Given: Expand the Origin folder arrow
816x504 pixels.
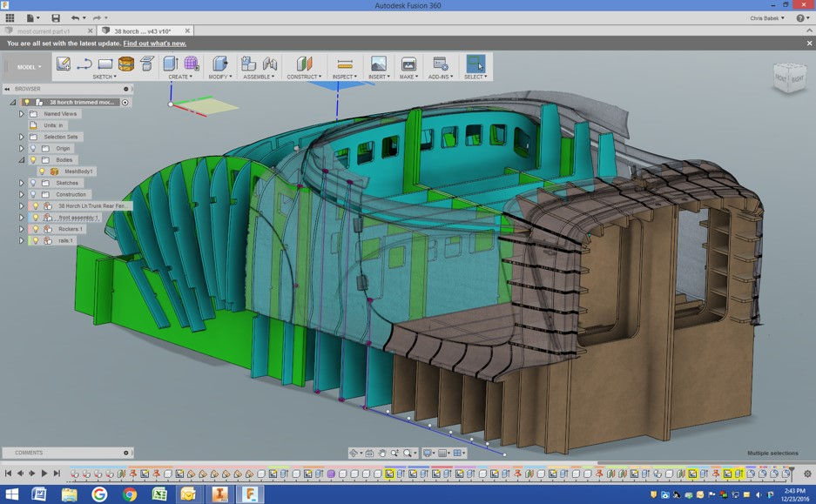Looking at the screenshot, I should (22, 148).
